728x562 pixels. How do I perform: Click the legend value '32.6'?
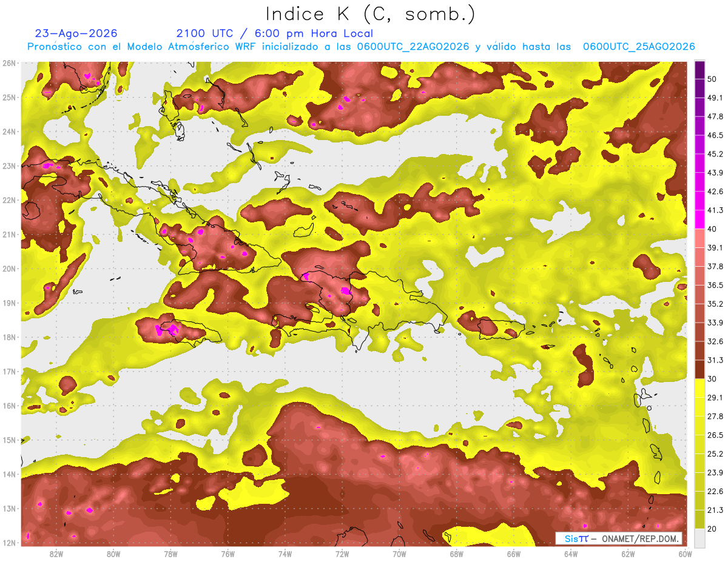715,341
